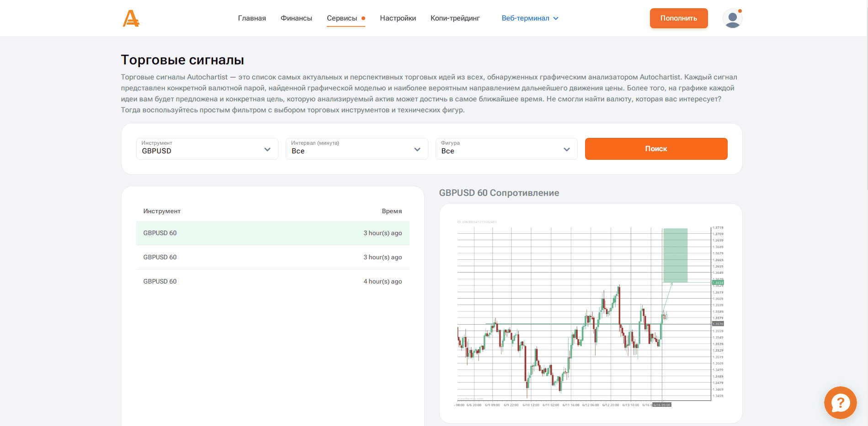Image resolution: width=868 pixels, height=426 pixels.
Task: Click the Инструмент column header
Action: [162, 211]
